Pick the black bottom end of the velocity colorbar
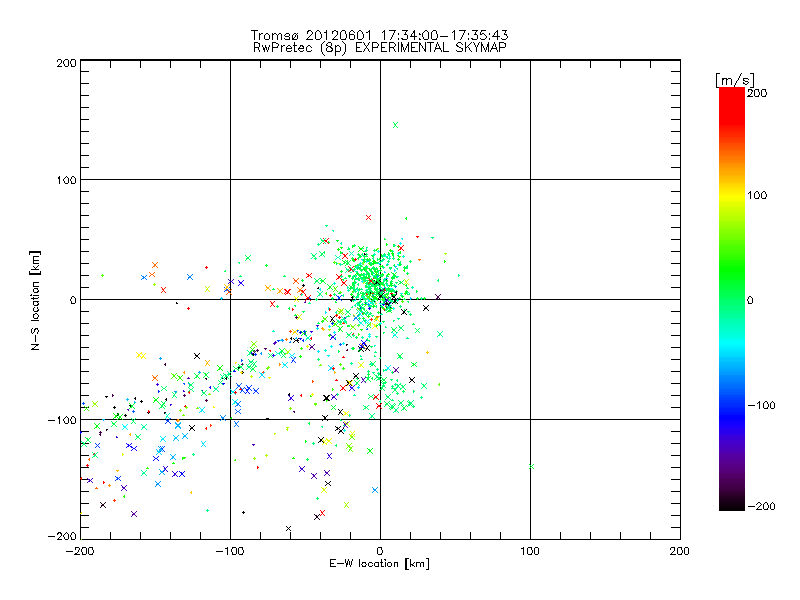Screen dimensions: 800x600 click(x=732, y=505)
